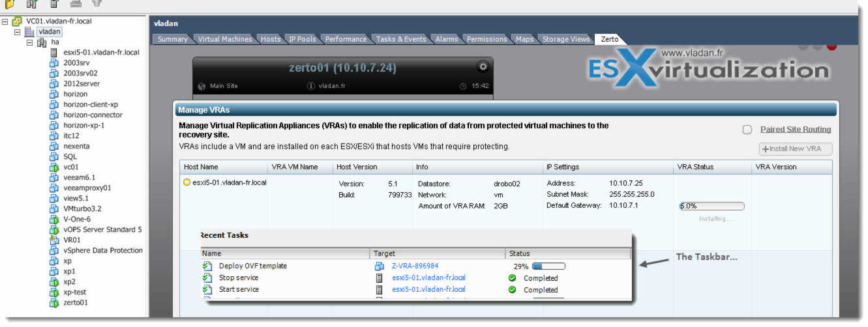Screen dimensions: 868x327
Task: Collapse the vladan datacenter node
Action: (x=18, y=32)
